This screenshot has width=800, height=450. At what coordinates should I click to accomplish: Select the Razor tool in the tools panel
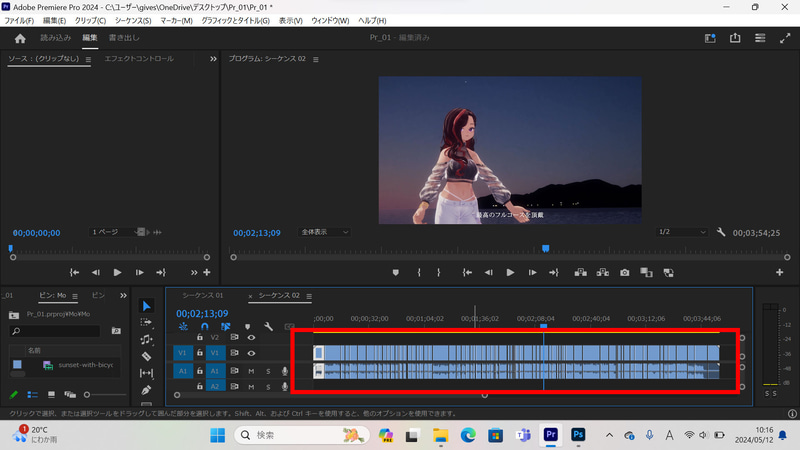pyautogui.click(x=146, y=355)
